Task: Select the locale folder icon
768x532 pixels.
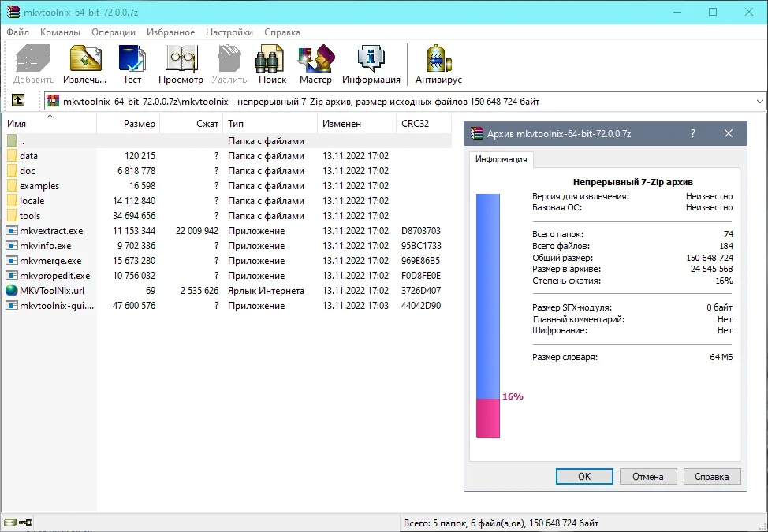Action: pyautogui.click(x=13, y=201)
